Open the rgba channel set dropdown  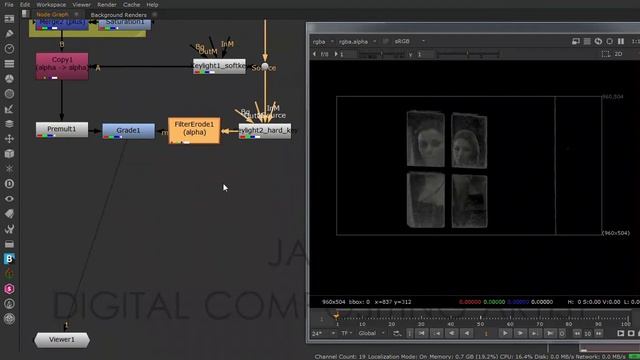(x=323, y=42)
